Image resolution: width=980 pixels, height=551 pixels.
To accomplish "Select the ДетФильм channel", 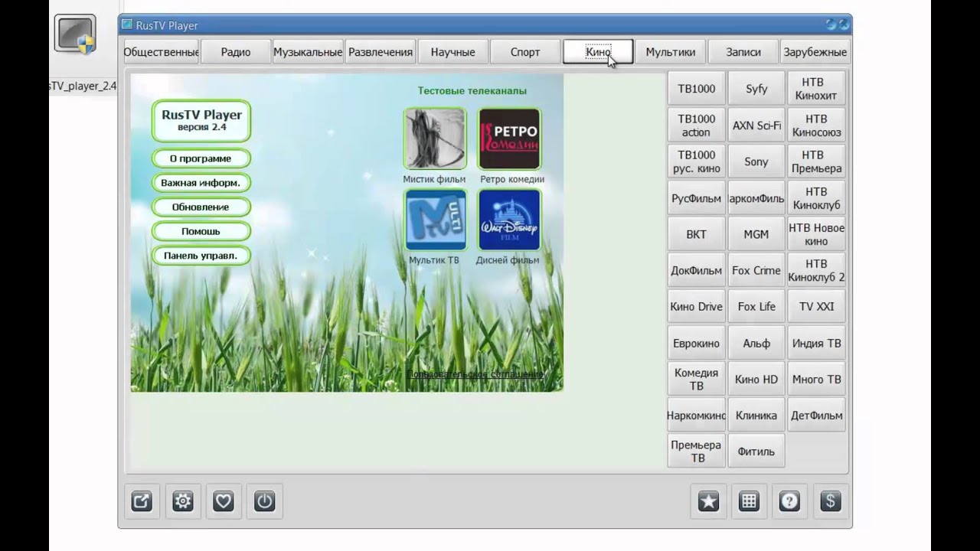I will point(817,416).
